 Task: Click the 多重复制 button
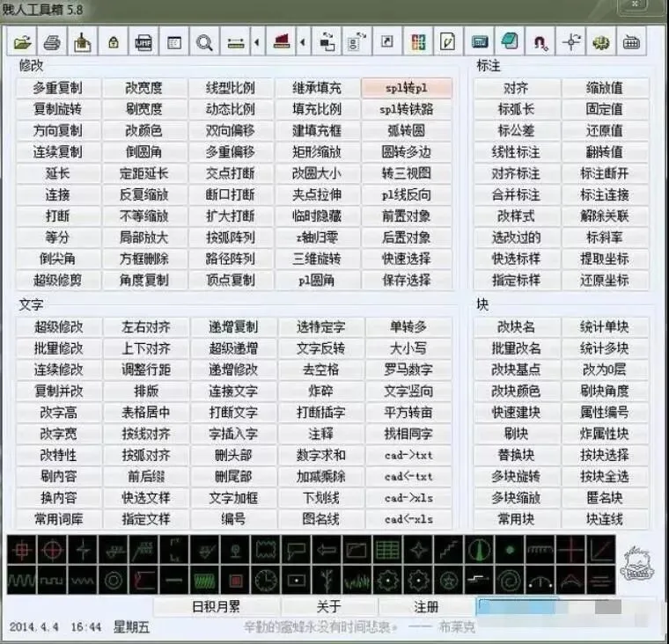[x=58, y=88]
